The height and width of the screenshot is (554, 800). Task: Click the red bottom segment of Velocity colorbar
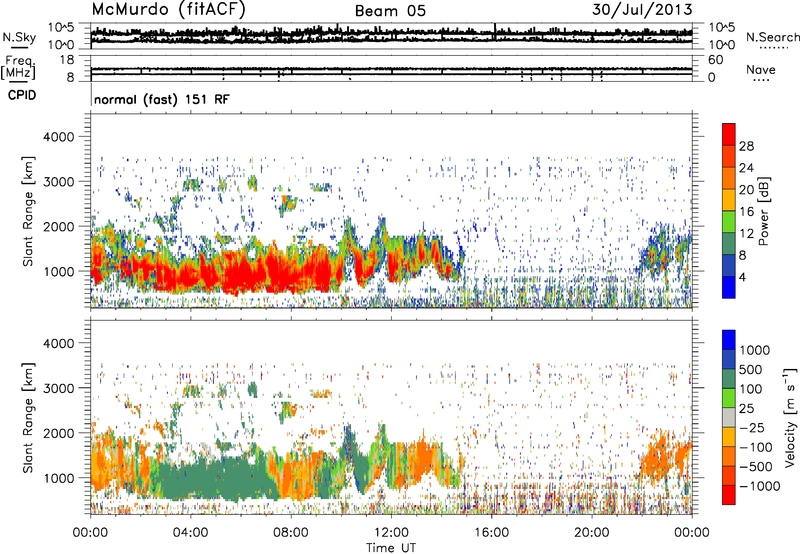click(729, 495)
